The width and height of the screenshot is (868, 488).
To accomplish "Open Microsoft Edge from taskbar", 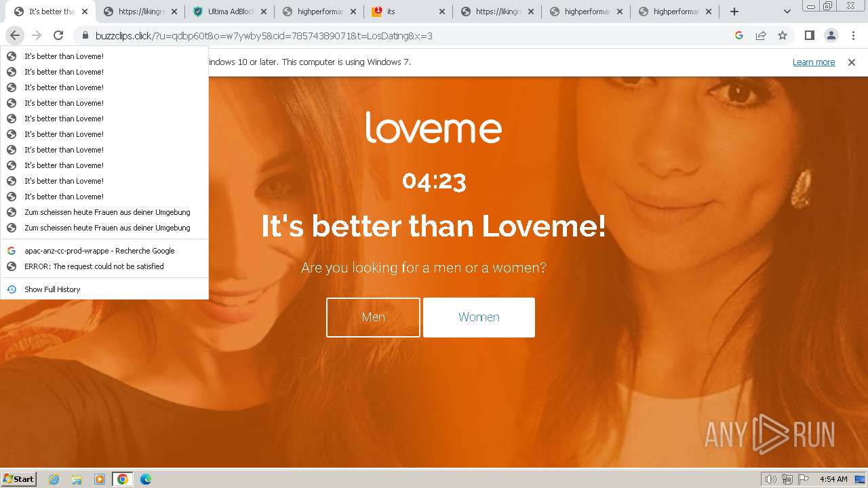I will point(146,479).
